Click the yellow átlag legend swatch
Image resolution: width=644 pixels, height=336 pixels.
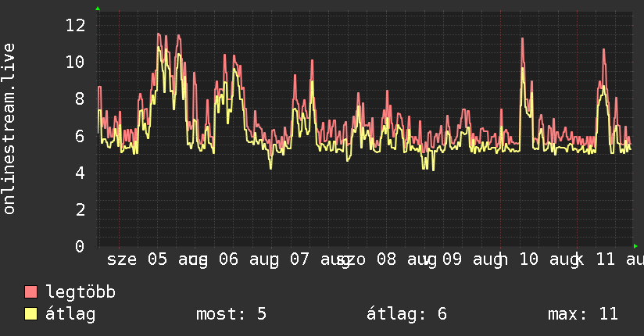point(30,314)
